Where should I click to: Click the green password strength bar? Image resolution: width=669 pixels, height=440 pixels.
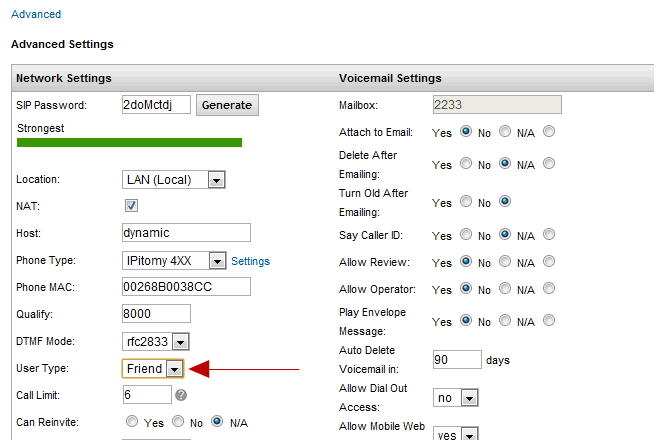coord(129,143)
